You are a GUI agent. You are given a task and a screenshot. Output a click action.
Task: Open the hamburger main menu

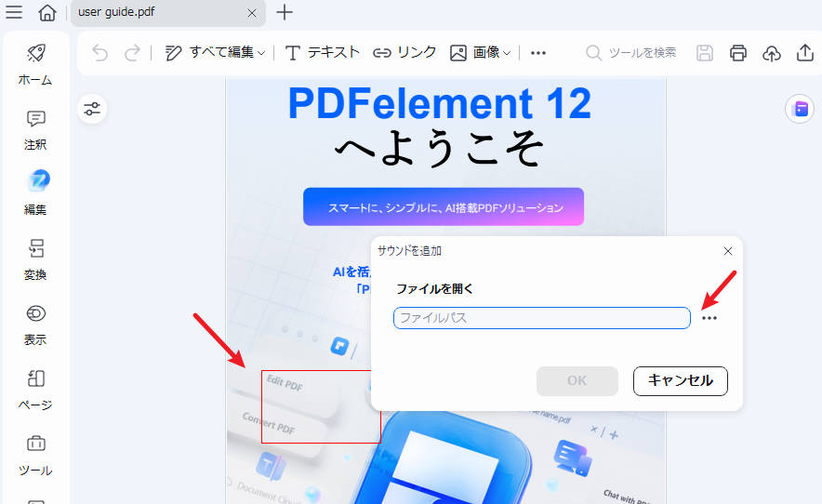pos(14,12)
